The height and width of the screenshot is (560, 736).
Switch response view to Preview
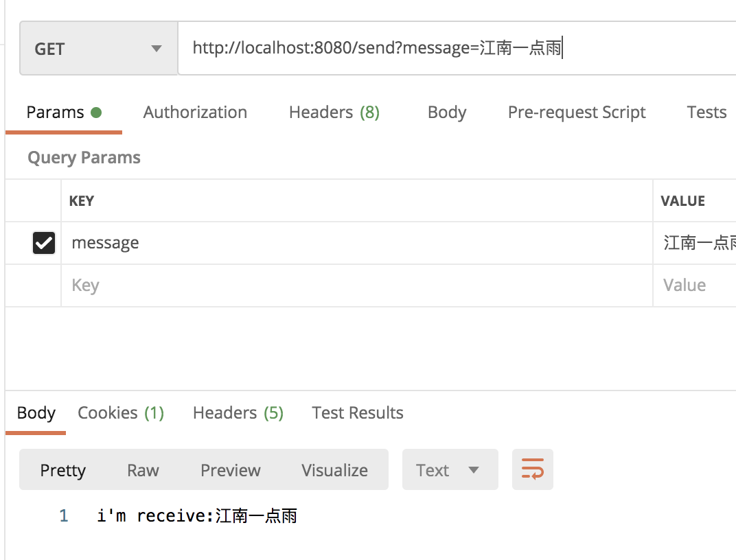point(230,470)
